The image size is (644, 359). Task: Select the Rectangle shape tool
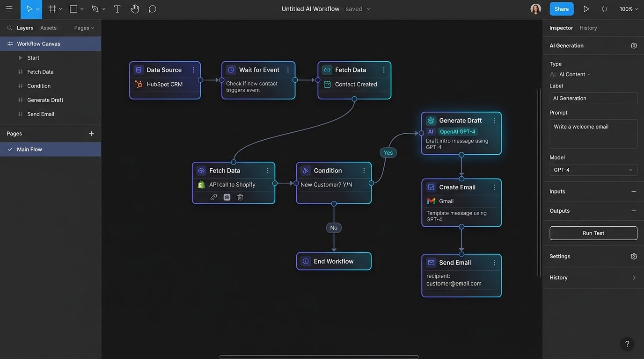tap(73, 9)
